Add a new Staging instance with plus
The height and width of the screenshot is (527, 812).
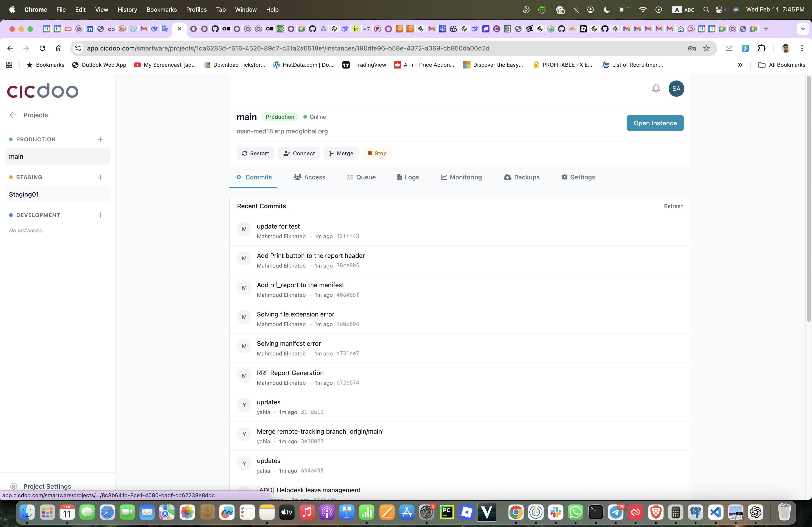(100, 177)
